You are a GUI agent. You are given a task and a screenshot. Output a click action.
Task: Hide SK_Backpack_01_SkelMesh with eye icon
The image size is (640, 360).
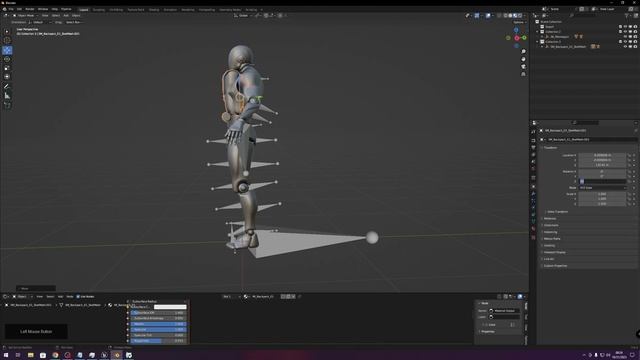point(625,47)
